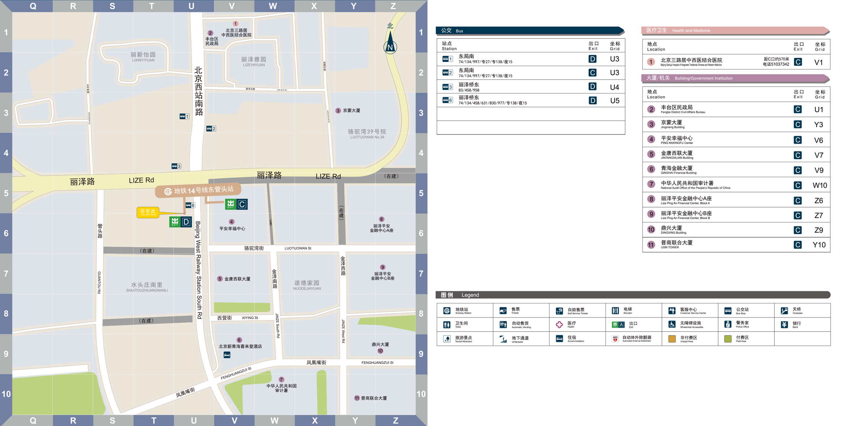Click the Elevator icon in the legend
The image size is (868, 426).
(x=615, y=311)
